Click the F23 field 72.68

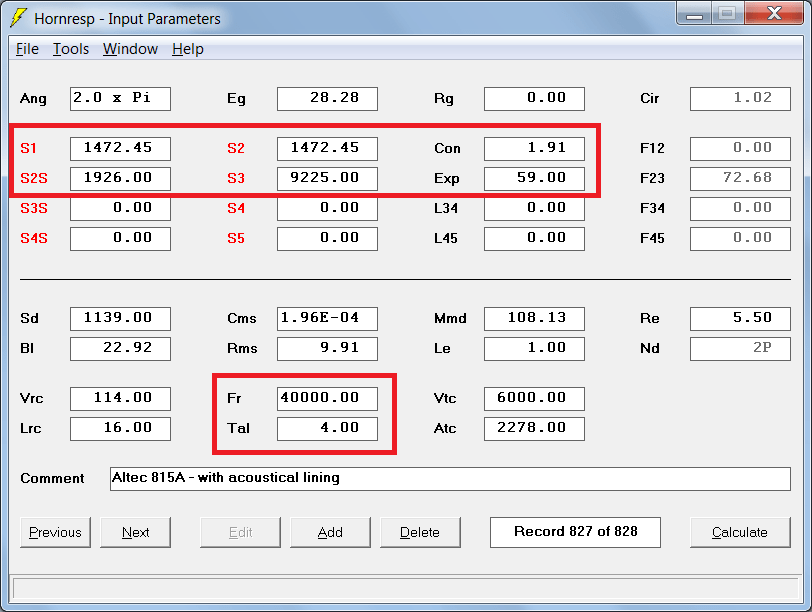[740, 179]
